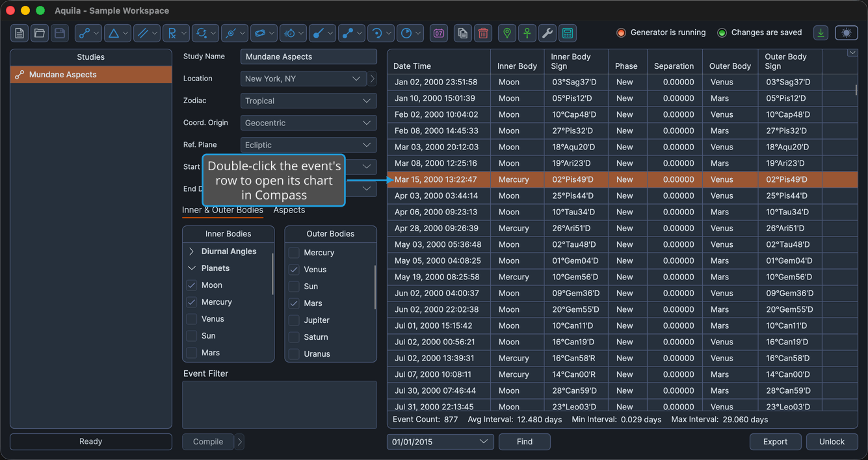Open the connected-nodes aspect study tool
Viewport: 868px width, 460px height.
[88, 33]
